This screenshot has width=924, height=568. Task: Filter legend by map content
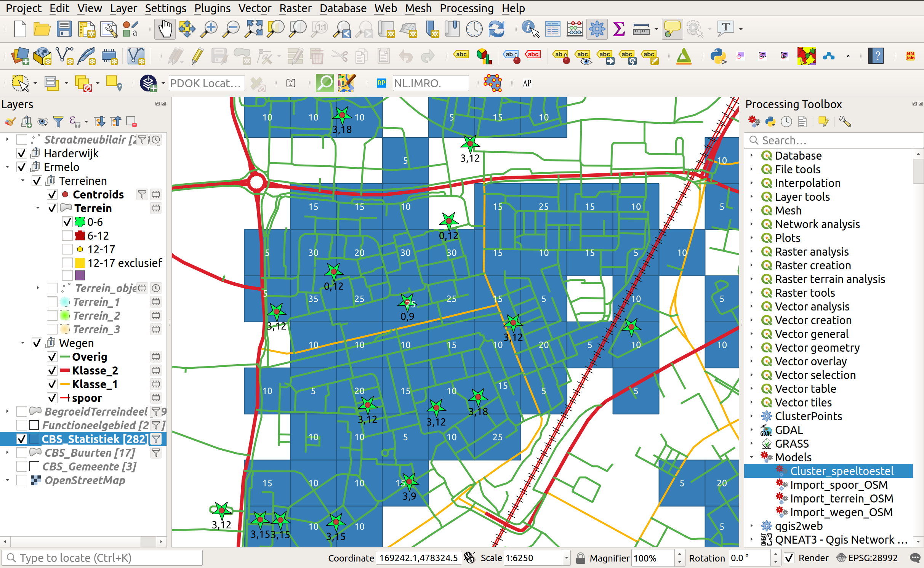coord(58,122)
